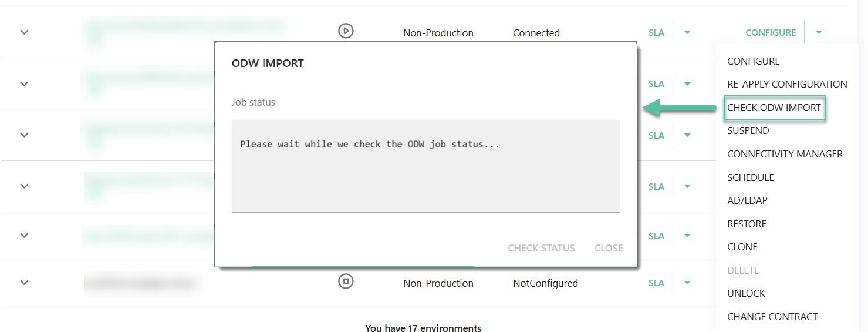Viewport: 868px width, 332px height.
Task: Click CLOSE in the ODW Import dialog
Action: click(x=609, y=248)
